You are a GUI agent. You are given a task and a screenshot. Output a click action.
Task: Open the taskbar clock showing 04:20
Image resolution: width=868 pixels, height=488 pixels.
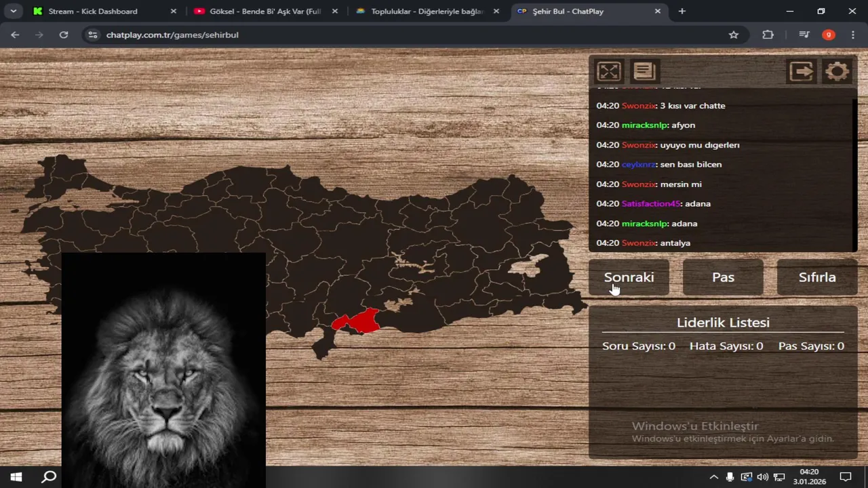[809, 476]
